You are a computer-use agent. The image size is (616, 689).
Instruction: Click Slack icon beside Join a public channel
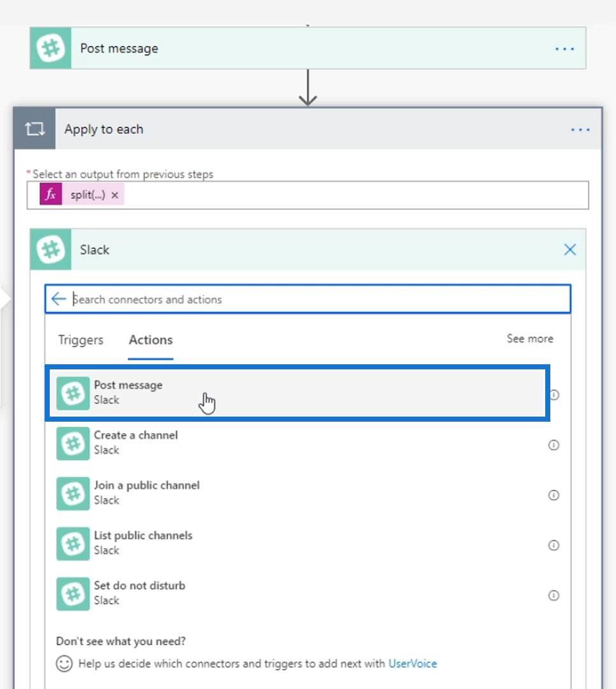click(x=73, y=493)
